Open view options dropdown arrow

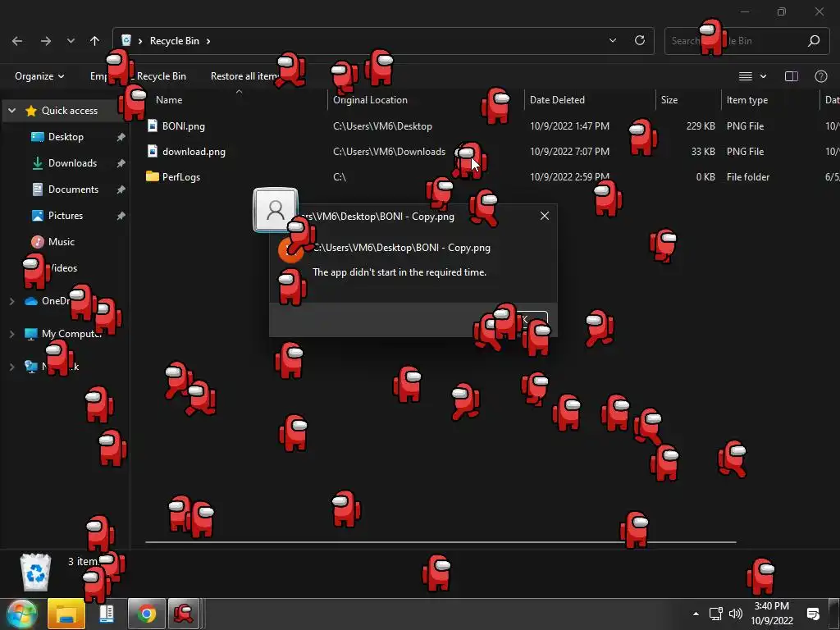coord(763,76)
